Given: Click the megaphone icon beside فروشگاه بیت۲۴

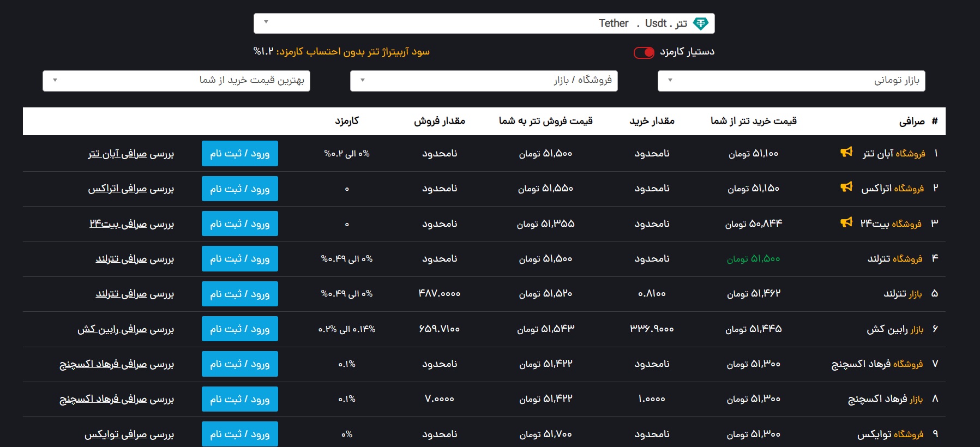Looking at the screenshot, I should [846, 222].
